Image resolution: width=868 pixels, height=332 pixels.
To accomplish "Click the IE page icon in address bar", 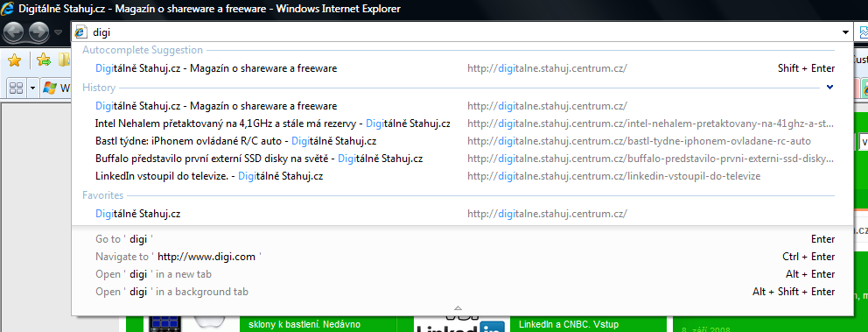I will (81, 32).
